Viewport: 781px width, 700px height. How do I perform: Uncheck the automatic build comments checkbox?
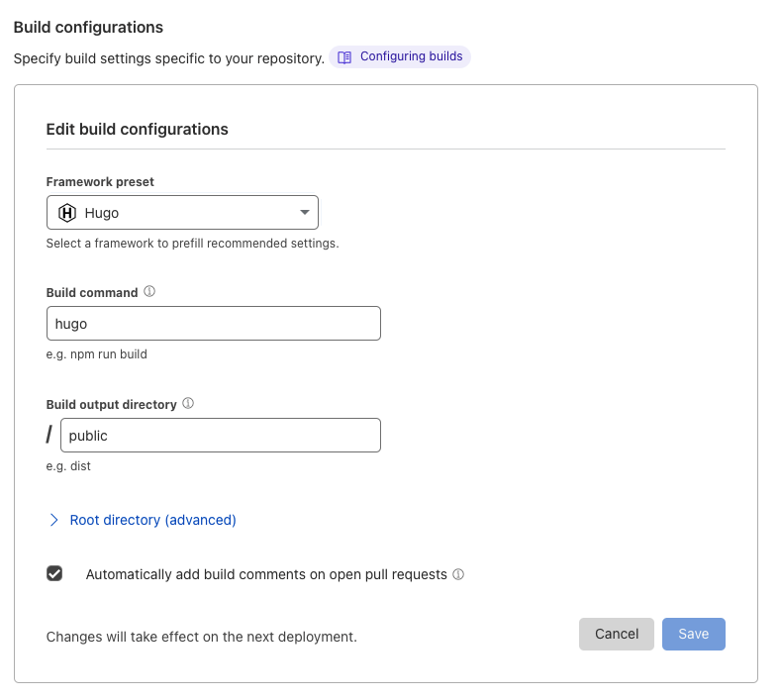click(54, 573)
